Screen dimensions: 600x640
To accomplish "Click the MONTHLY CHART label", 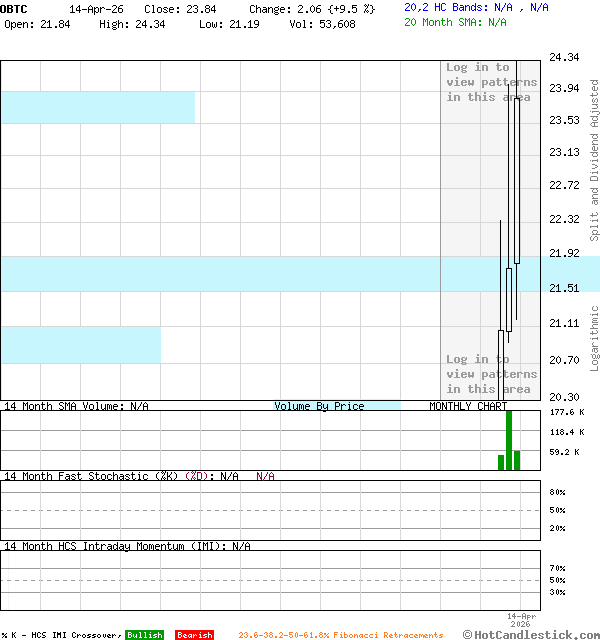I will click(468, 406).
